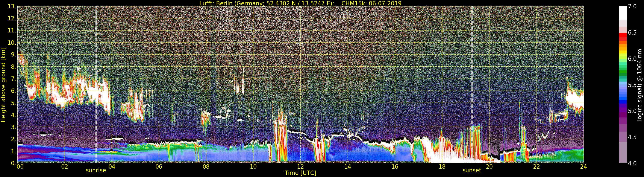
Task: Click the 1 km height axis tick label
Action: (x=14, y=151)
